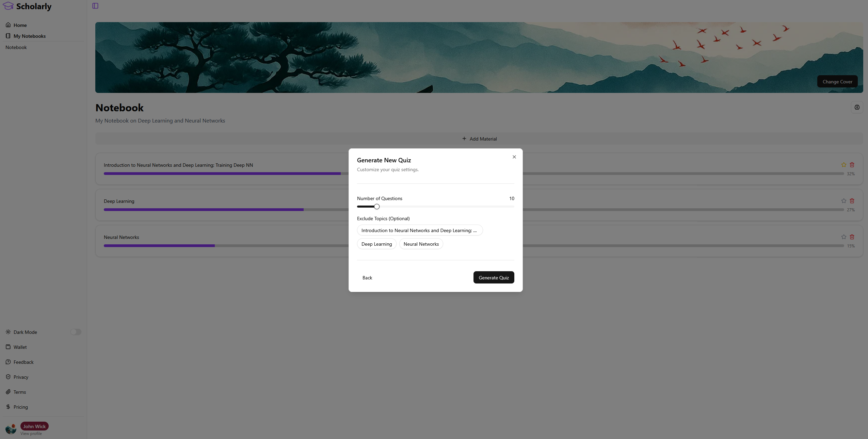Screen dimensions: 868x439
Task: Exclude the Deep Learning topic chip
Action: (x=376, y=244)
